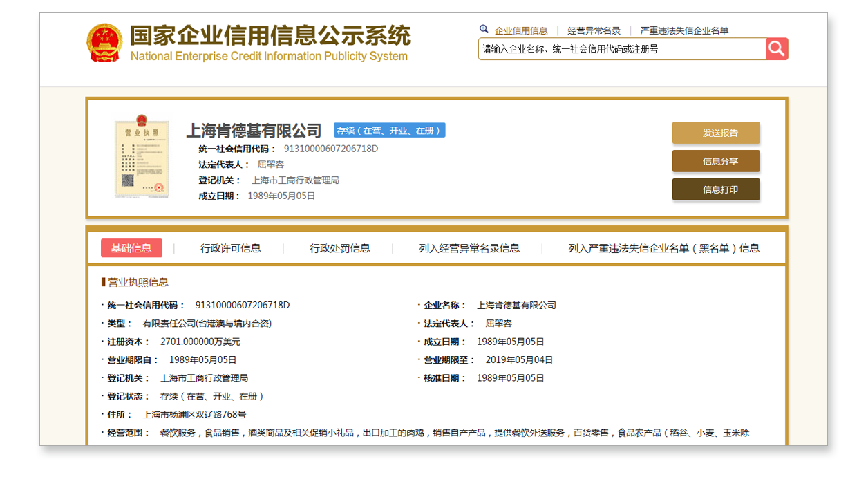Click the registered capital 2701.000000万美元
This screenshot has width=868, height=477.
200,342
